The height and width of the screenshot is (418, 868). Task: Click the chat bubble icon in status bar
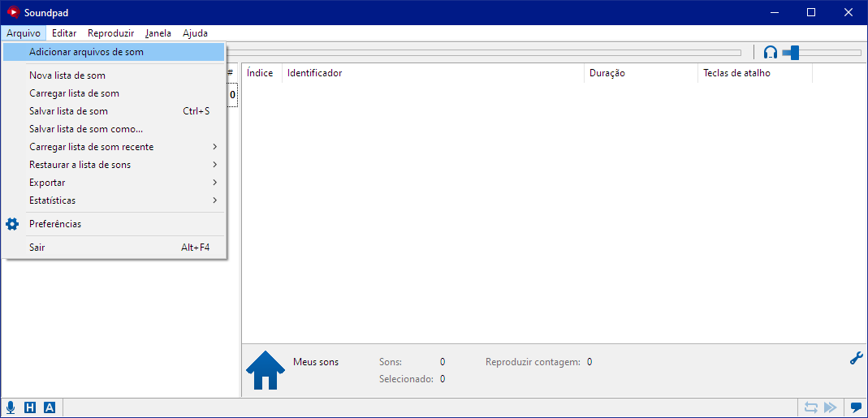(856, 407)
